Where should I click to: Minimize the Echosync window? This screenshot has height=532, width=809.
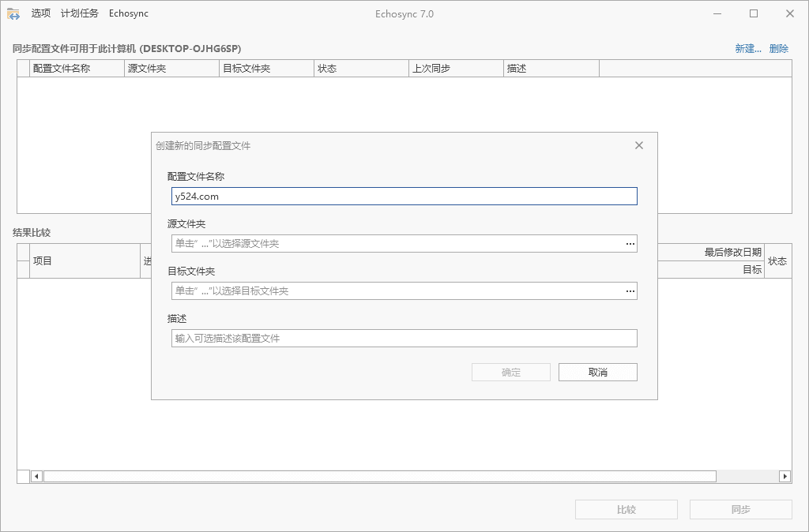coord(717,14)
